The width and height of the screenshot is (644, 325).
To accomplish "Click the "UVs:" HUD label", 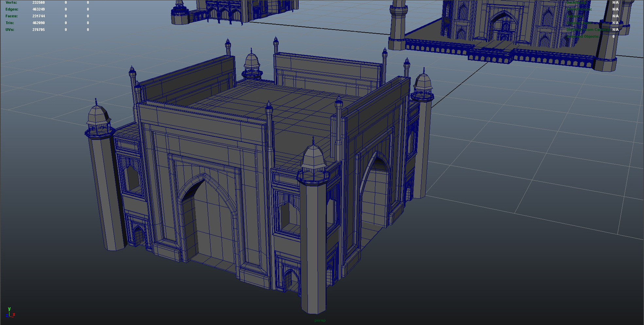I will point(10,29).
